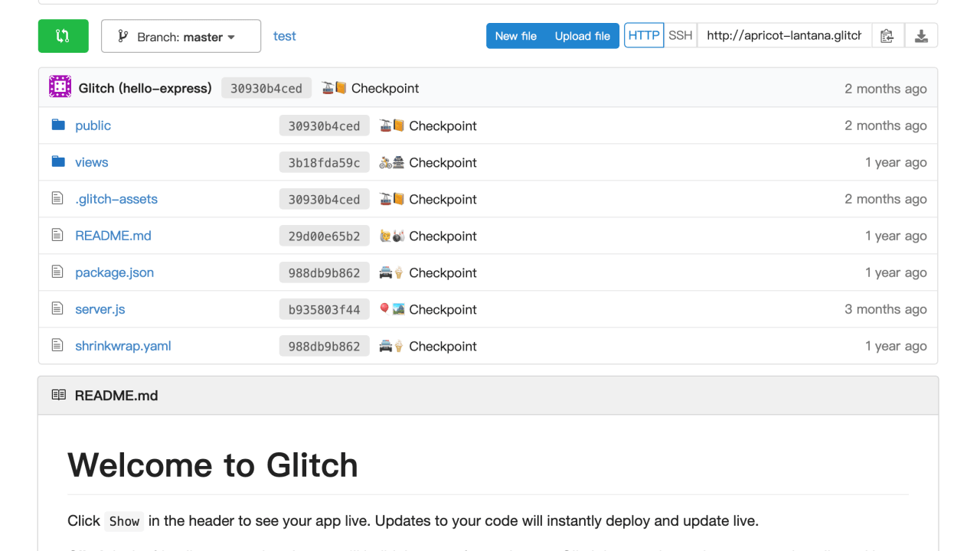The height and width of the screenshot is (551, 980).
Task: Open README.md in the file list
Action: pyautogui.click(x=113, y=236)
